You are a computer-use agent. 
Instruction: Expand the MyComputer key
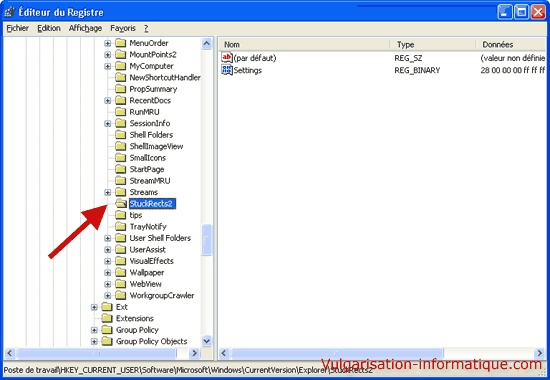click(108, 66)
